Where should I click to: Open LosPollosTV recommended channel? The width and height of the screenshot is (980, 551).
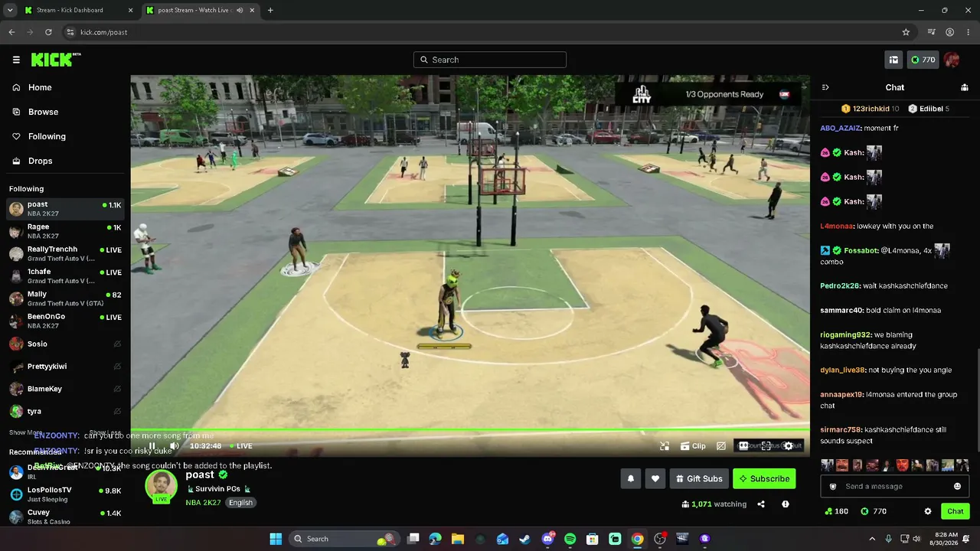(65, 494)
